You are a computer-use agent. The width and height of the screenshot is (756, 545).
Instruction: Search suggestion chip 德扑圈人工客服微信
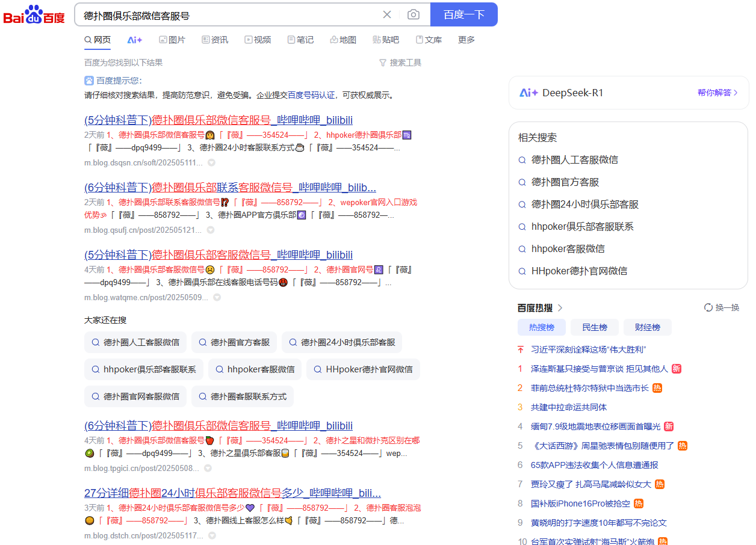135,342
